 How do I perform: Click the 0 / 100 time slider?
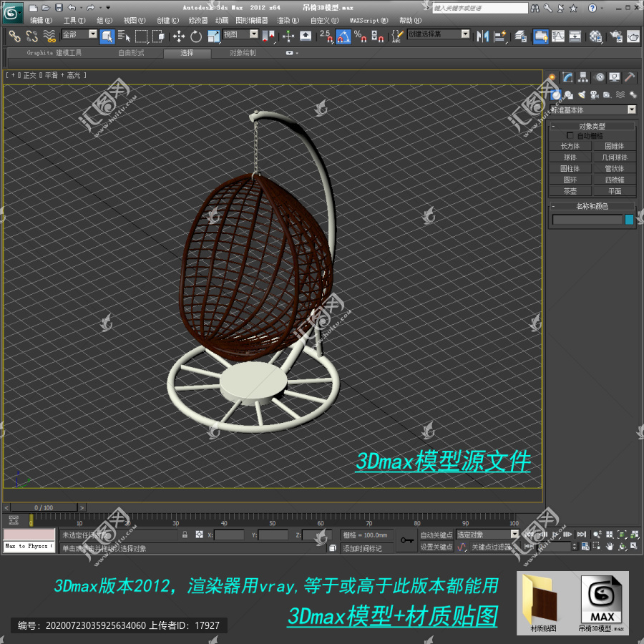pos(44,507)
